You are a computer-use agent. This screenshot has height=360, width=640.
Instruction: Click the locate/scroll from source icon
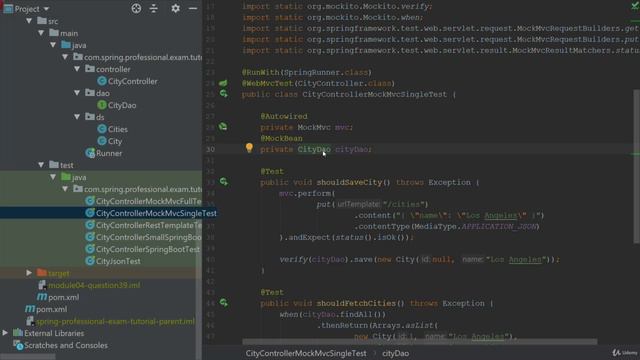coord(136,8)
